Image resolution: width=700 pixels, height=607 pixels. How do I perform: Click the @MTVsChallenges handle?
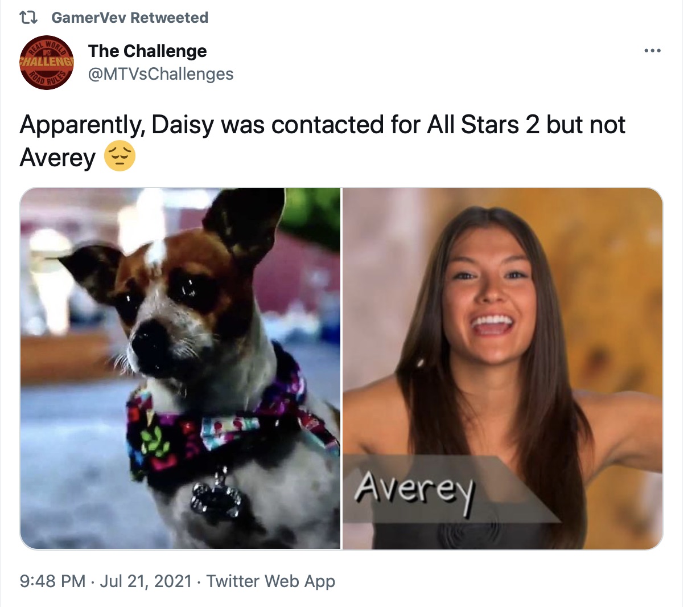[x=160, y=74]
